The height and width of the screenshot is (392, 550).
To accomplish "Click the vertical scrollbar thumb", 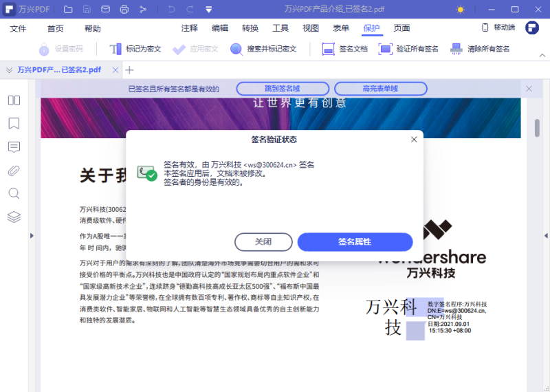I will [537, 128].
